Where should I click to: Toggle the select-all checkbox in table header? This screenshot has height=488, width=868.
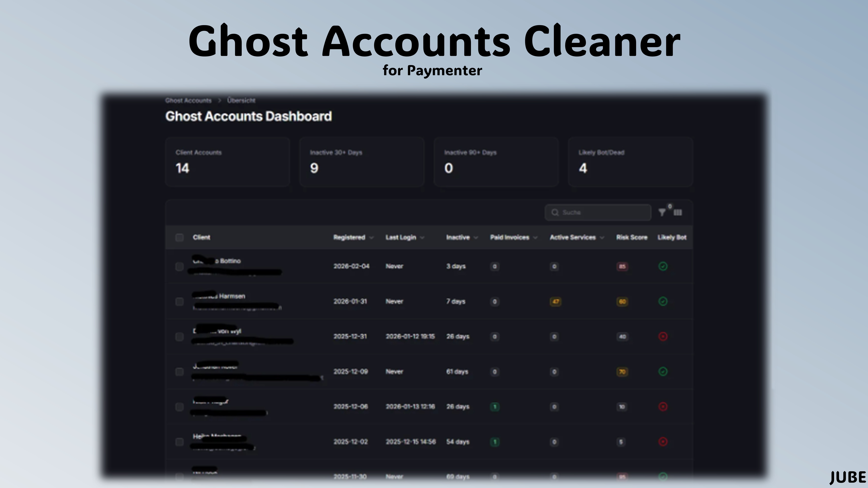tap(180, 237)
